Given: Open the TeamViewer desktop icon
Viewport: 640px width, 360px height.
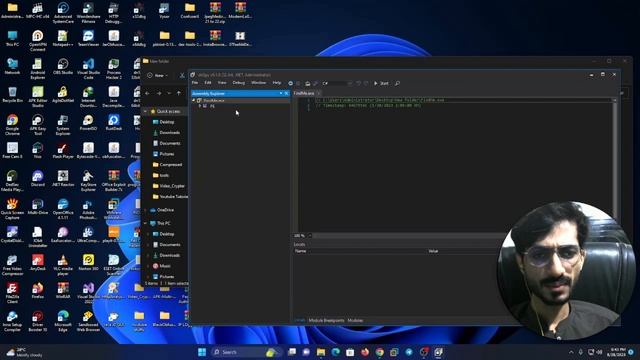Looking at the screenshot, I should click(x=88, y=39).
